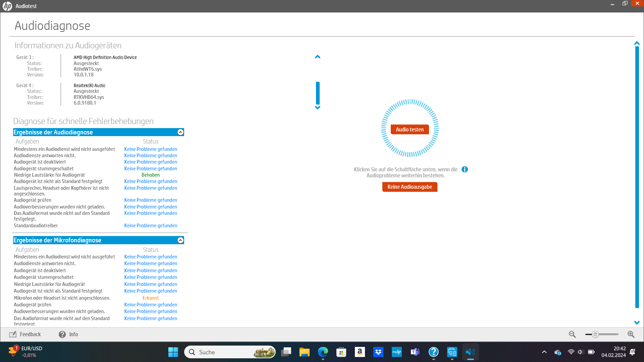Open EUR/USD widget on taskbar
The image size is (644, 362).
[x=25, y=352]
